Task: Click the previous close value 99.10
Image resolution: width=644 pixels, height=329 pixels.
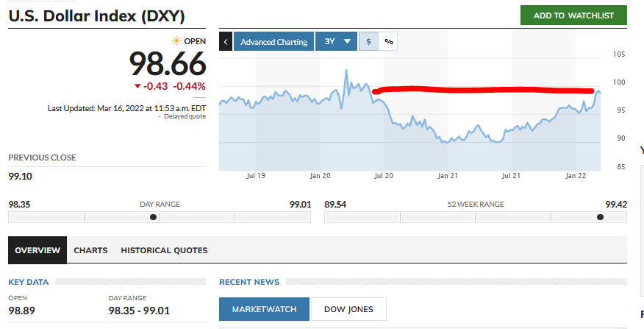Action: [20, 177]
